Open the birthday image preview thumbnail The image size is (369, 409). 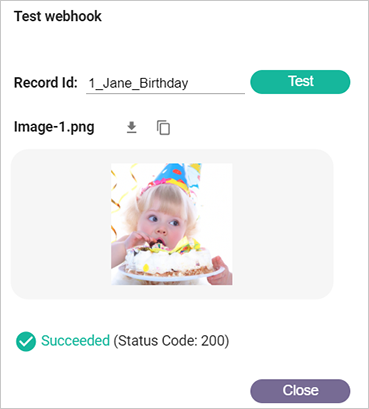tap(172, 224)
